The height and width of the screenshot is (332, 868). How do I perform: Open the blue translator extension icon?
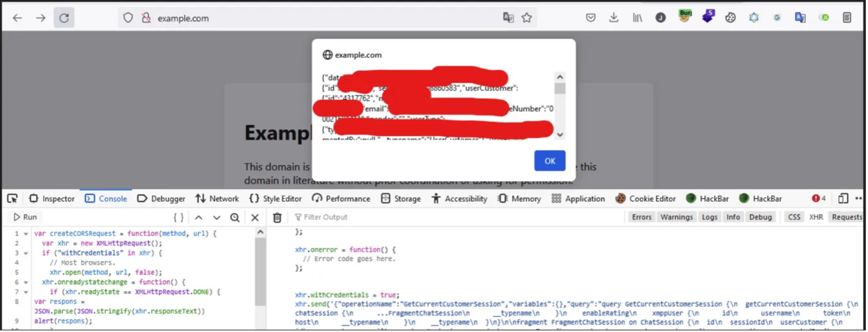click(x=800, y=18)
